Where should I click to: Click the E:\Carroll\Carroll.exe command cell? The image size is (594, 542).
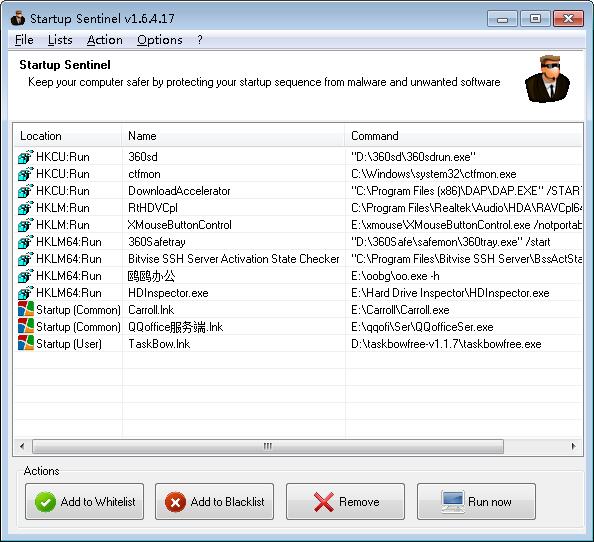(x=400, y=310)
